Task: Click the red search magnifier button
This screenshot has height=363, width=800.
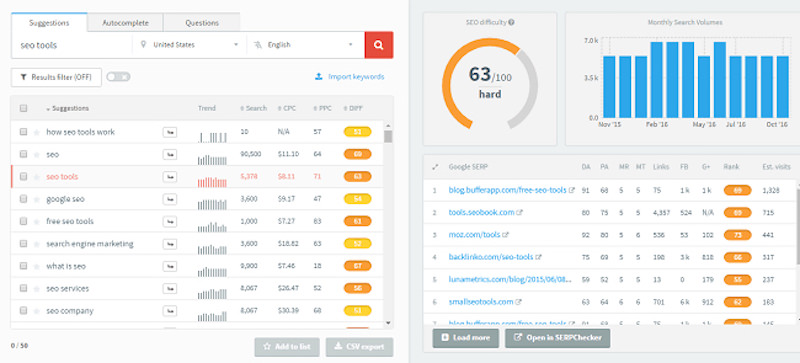Action: pyautogui.click(x=379, y=45)
